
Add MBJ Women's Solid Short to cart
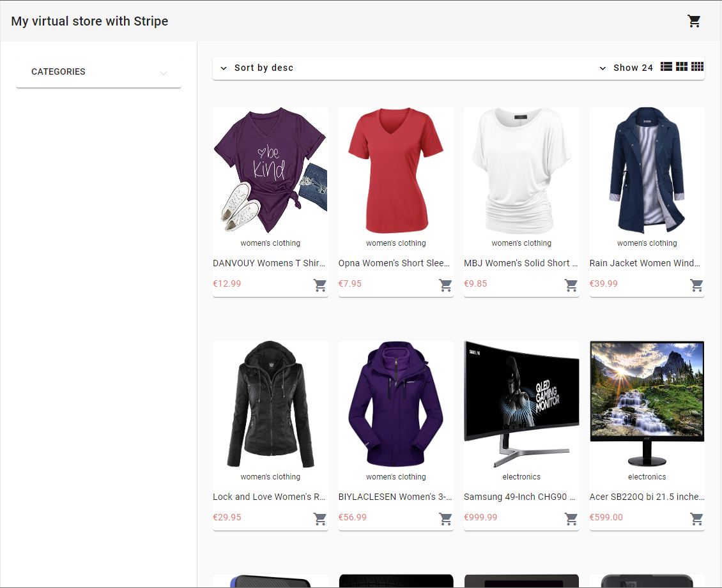pos(571,285)
